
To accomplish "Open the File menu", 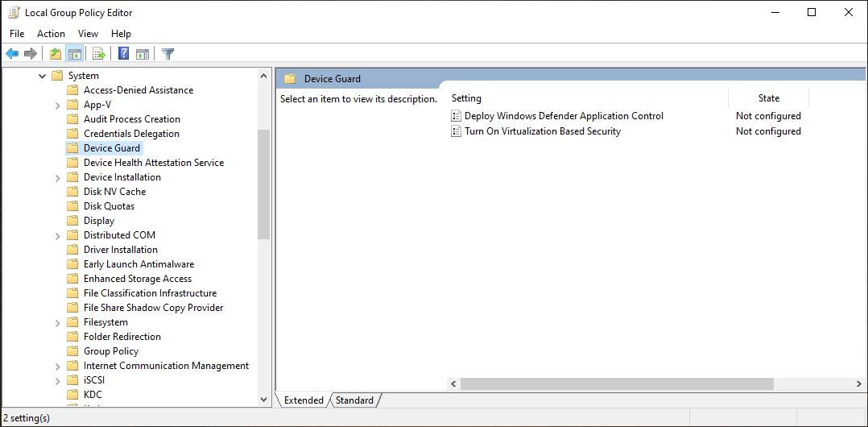I will pos(17,34).
